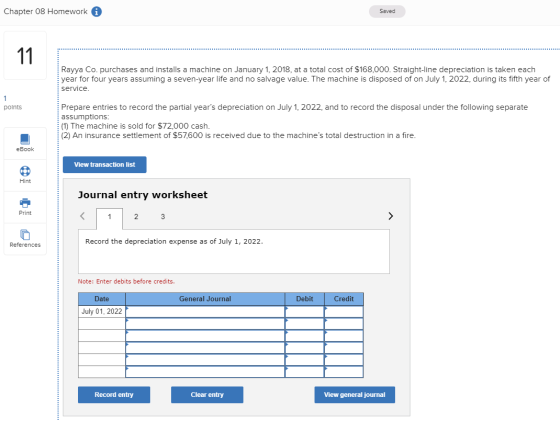Go to previous worksheet with left chevron
The width and height of the screenshot is (560, 421).
82,216
